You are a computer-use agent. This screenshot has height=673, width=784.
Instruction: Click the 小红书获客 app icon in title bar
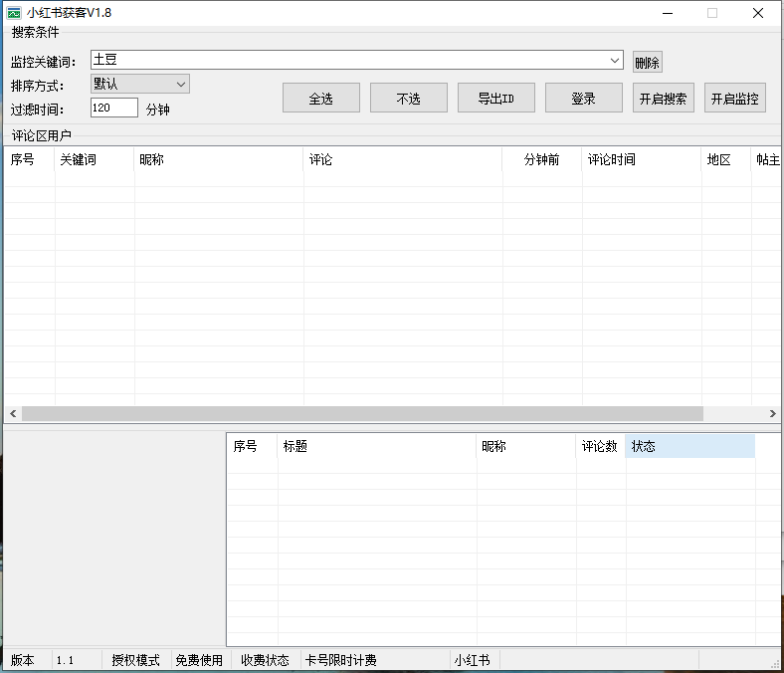click(14, 13)
